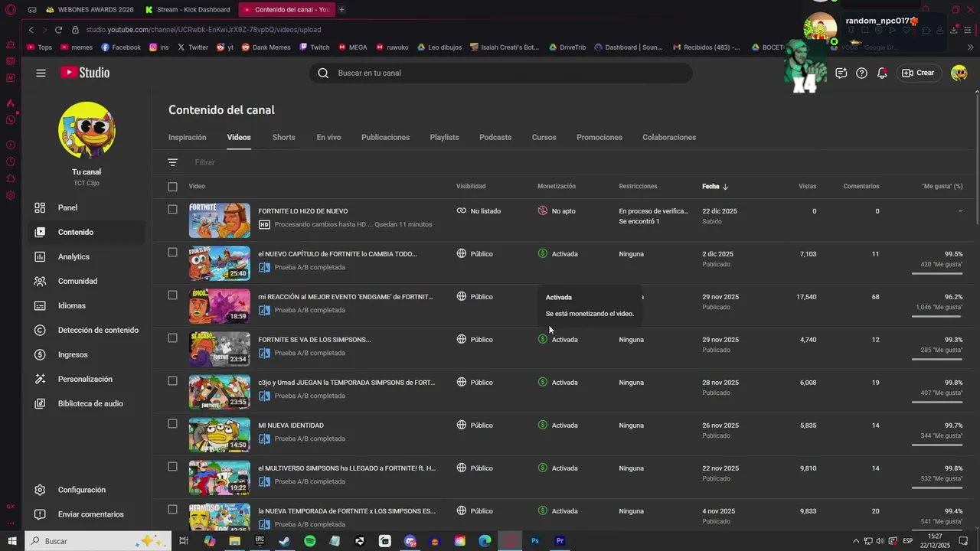Switch to Playlists tab
The image size is (980, 551).
pyautogui.click(x=444, y=137)
